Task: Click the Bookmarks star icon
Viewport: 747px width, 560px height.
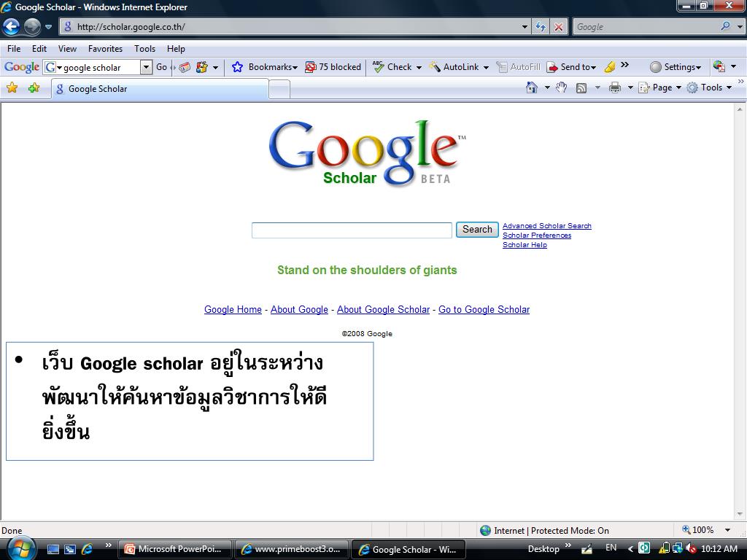Action: 237,67
